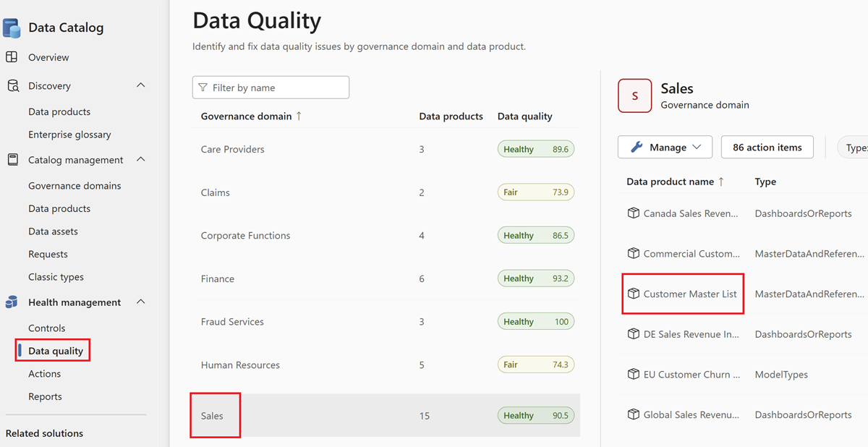The width and height of the screenshot is (868, 447).
Task: Click the Catalog management book icon
Action: tap(12, 160)
